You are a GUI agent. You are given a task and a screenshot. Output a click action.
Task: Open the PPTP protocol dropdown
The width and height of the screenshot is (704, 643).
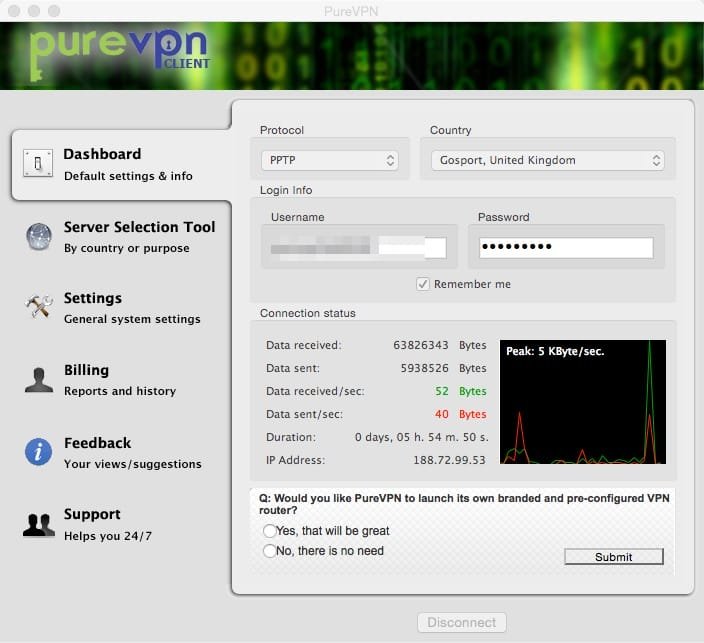(329, 160)
